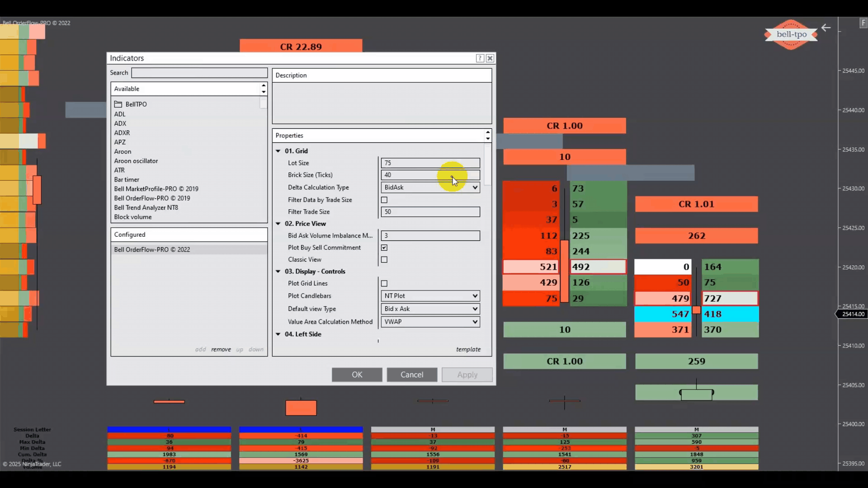Image resolution: width=868 pixels, height=488 pixels.
Task: Click Available list sort arrows
Action: [x=264, y=89]
